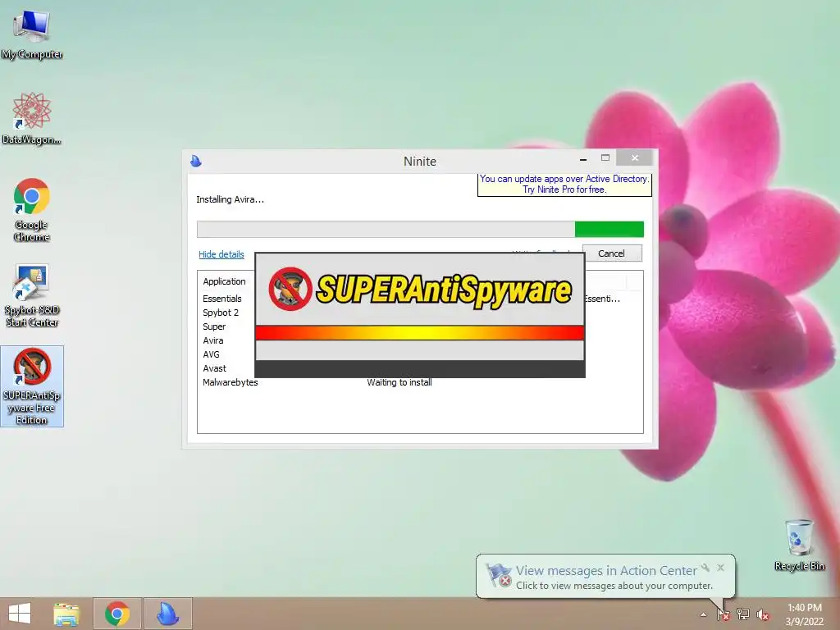Switch to Chrome in the taskbar
The height and width of the screenshot is (630, 840).
117,614
